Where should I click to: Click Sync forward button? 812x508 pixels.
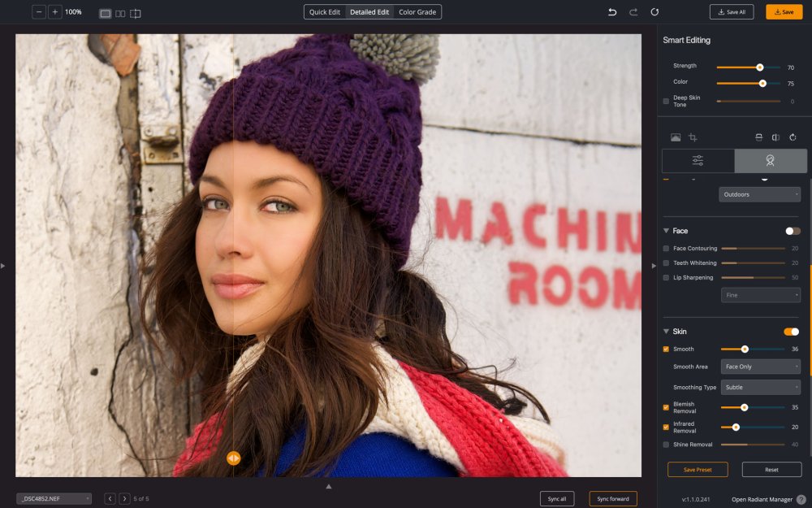[613, 499]
